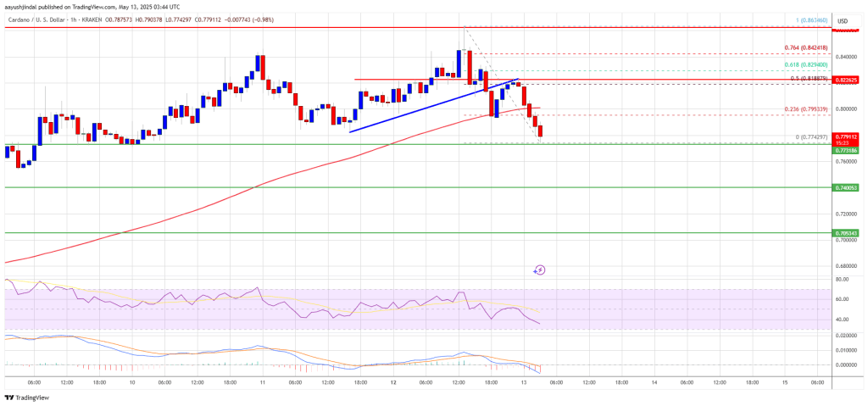
Task: Select the Fib label 0.618 (0.829400)
Action: point(805,65)
